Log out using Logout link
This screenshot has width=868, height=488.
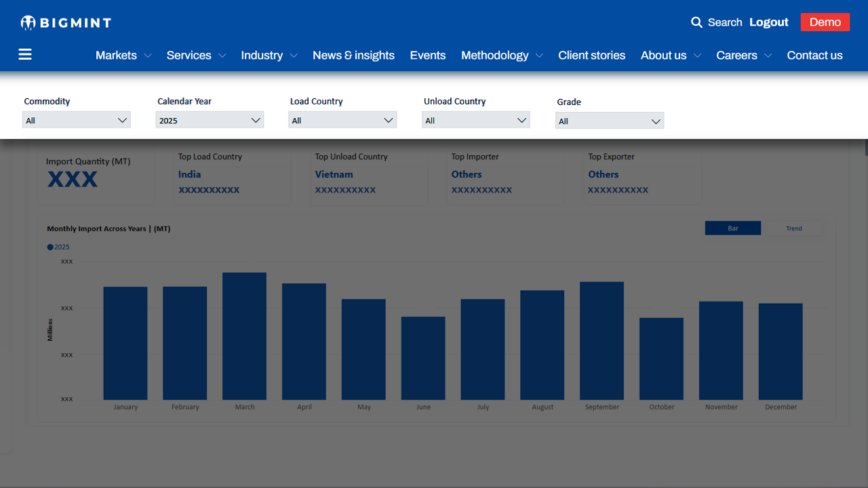(x=768, y=22)
